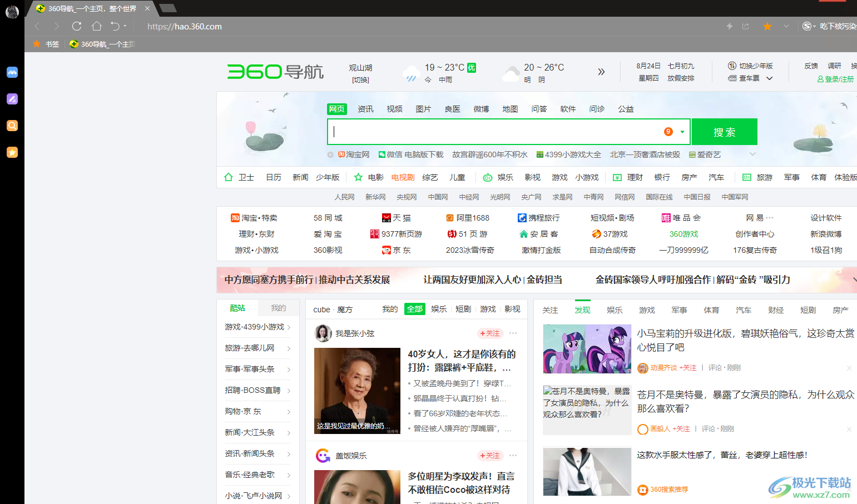This screenshot has height=504, width=857.
Task: Click the star icon before 电影
Action: point(358,177)
